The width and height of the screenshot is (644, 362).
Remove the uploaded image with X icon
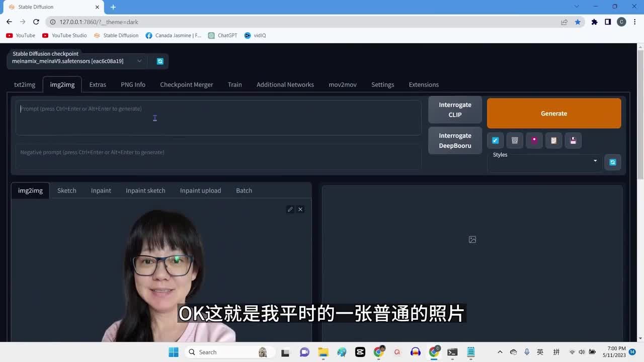(x=300, y=209)
